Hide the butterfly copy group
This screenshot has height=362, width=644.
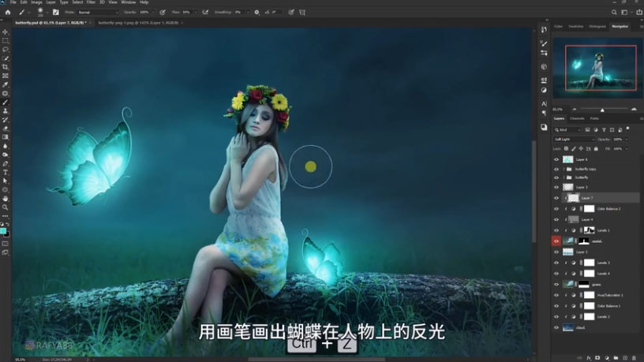click(x=556, y=169)
